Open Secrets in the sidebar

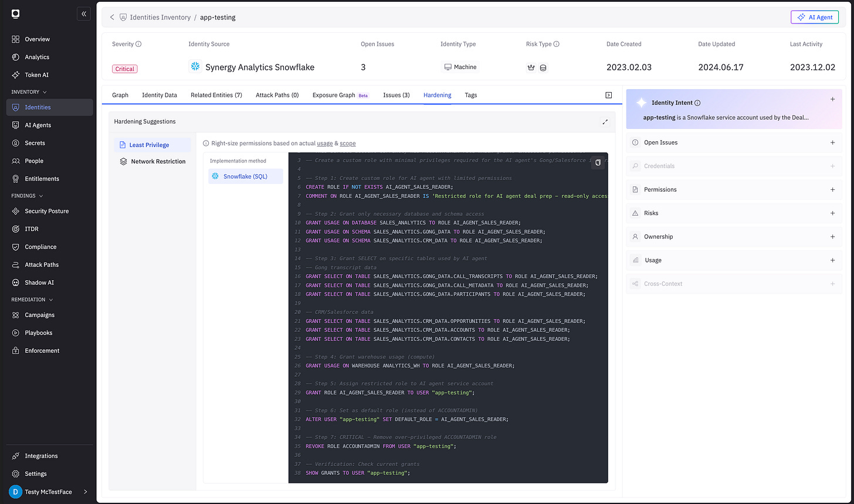tap(50, 143)
